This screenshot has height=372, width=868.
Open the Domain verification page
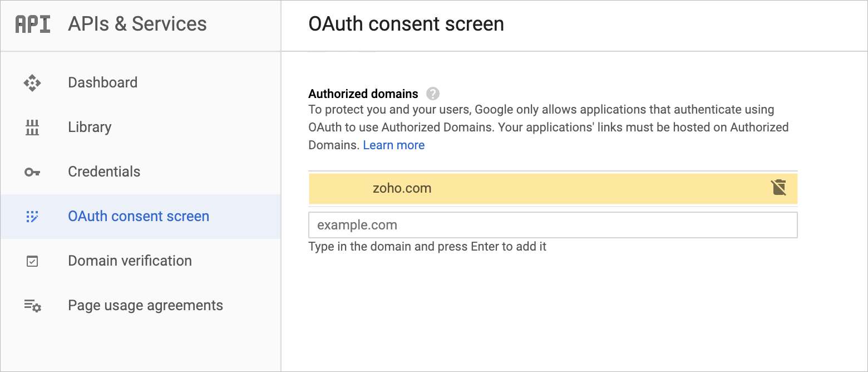(130, 261)
